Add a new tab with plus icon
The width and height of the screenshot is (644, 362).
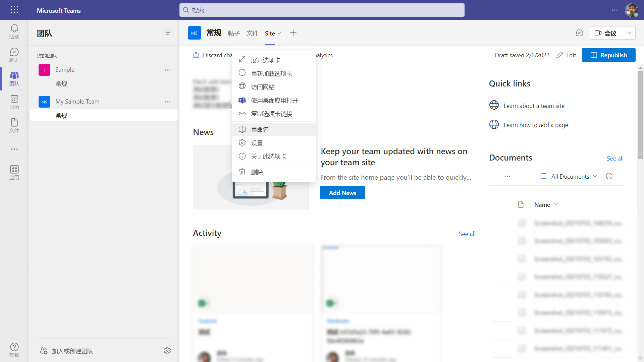click(x=293, y=33)
